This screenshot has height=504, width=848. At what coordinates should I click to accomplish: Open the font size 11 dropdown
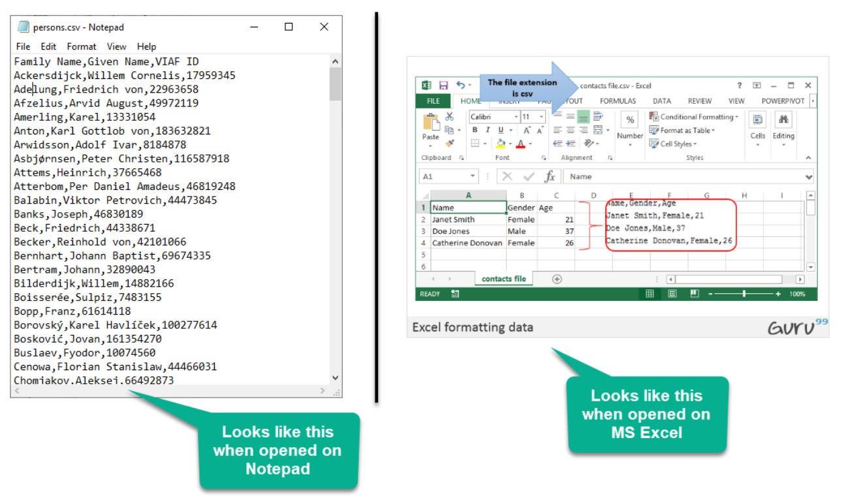(x=541, y=117)
